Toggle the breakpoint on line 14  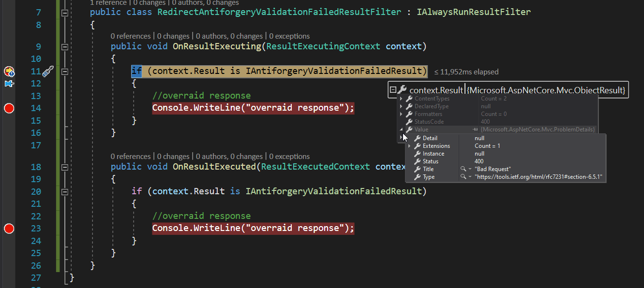click(8, 108)
